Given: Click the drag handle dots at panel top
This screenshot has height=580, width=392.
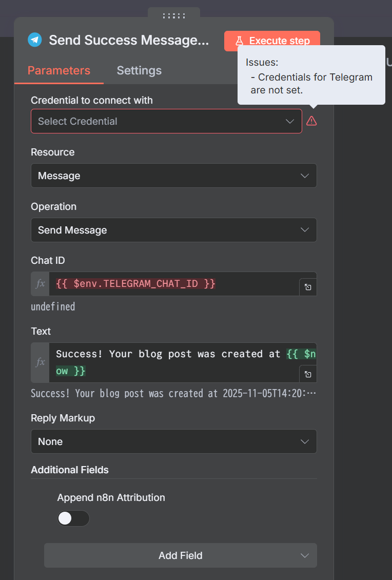Looking at the screenshot, I should click(173, 16).
